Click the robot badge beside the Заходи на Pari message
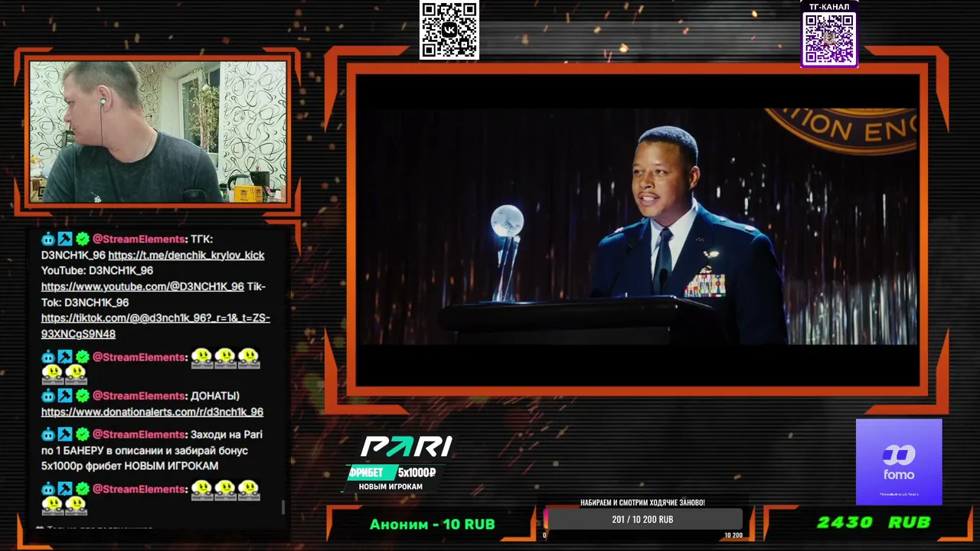Image resolution: width=980 pixels, height=551 pixels. 48,434
